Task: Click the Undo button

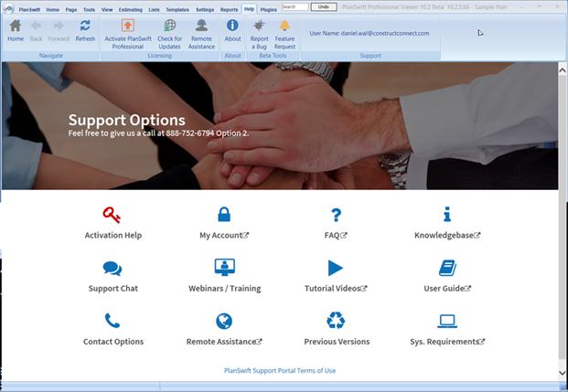Action: click(324, 7)
